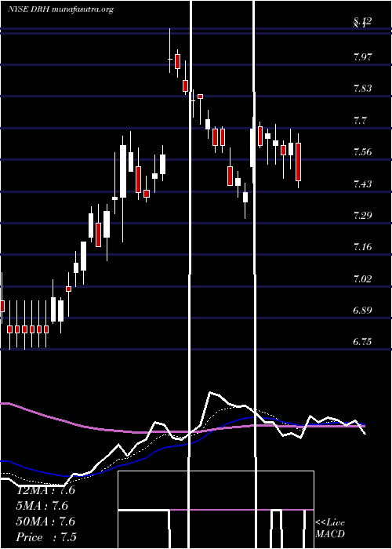This screenshot has height=549, width=392.
Task: Click the 7.7 price axis label
Action: coord(360,121)
